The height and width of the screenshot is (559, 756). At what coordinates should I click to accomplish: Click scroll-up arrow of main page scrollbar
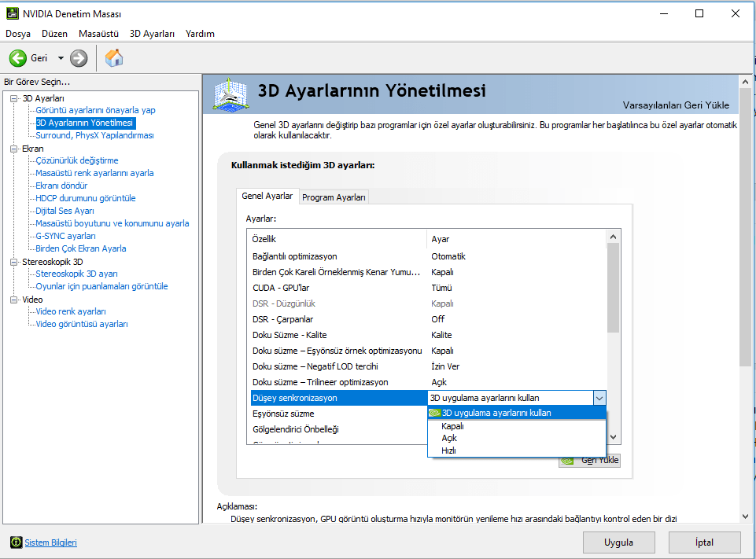coord(746,82)
